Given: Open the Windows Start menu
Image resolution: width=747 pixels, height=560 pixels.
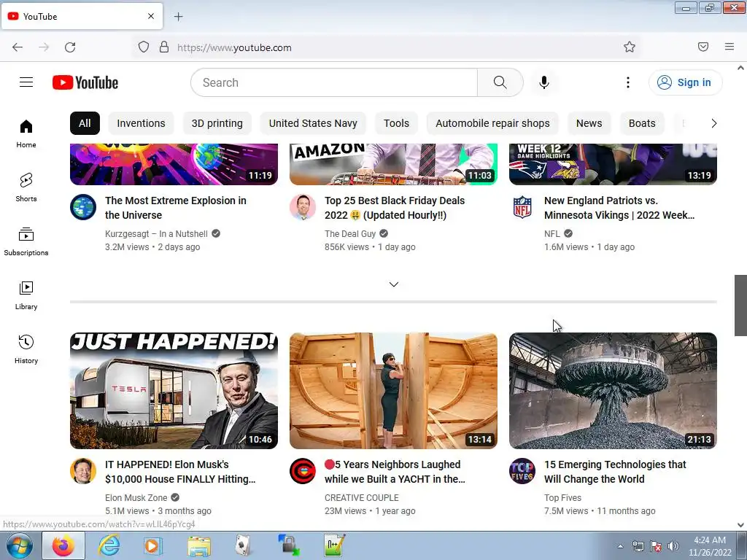Looking at the screenshot, I should 20,545.
